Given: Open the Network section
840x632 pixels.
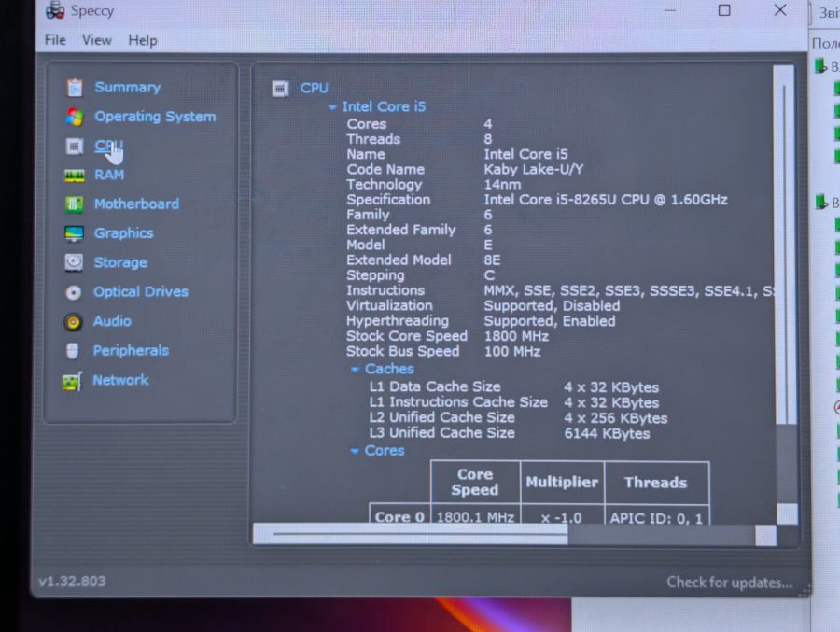Looking at the screenshot, I should click(x=120, y=380).
